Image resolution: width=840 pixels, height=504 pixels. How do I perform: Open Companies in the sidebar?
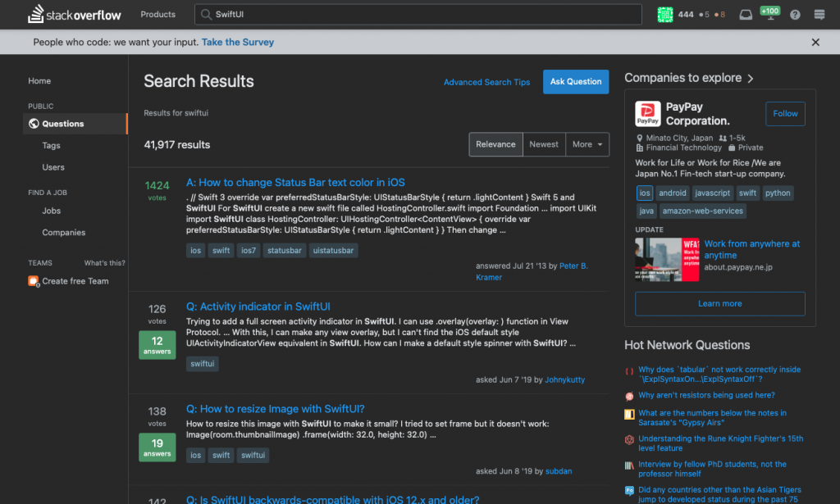tap(64, 233)
